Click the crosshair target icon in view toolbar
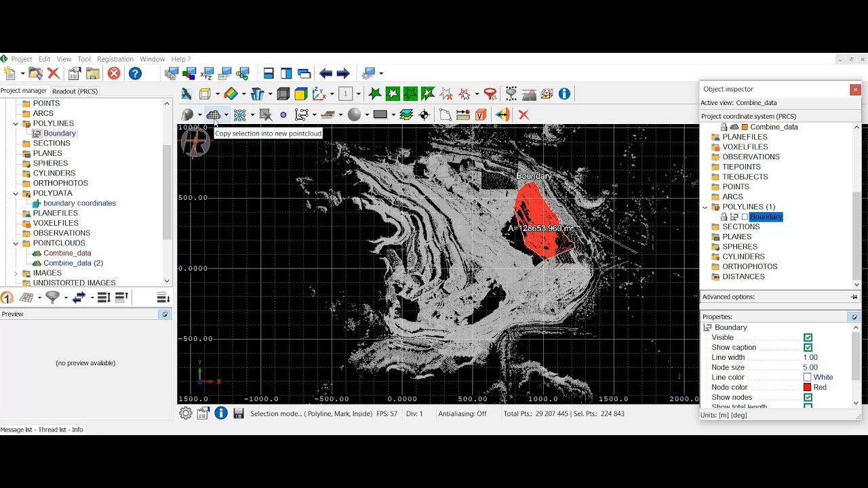The image size is (868, 488). 425,115
